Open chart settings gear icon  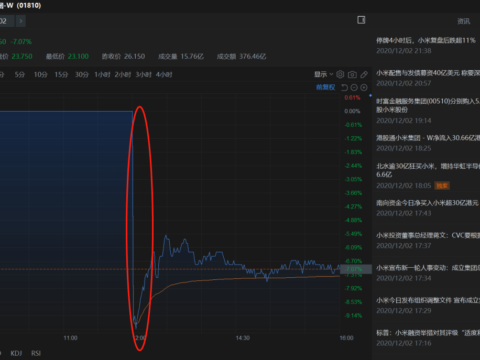[340, 74]
